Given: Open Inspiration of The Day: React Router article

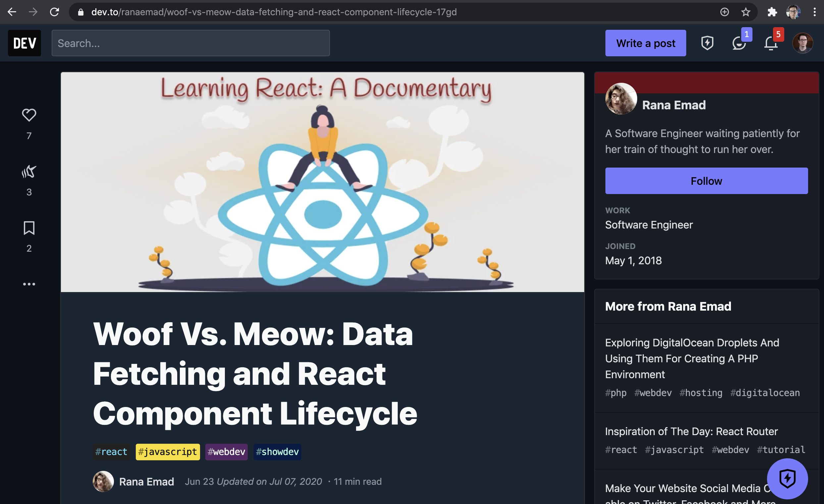Looking at the screenshot, I should click(x=691, y=431).
